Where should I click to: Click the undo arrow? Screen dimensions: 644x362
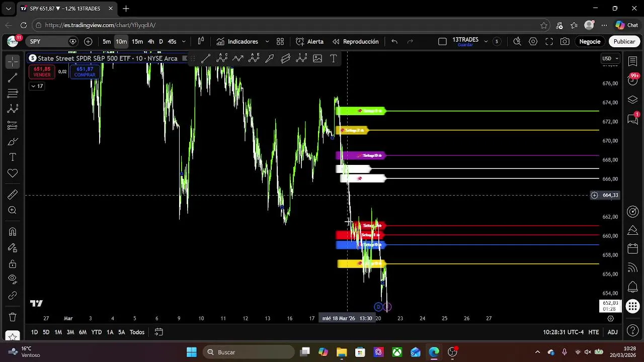click(394, 42)
